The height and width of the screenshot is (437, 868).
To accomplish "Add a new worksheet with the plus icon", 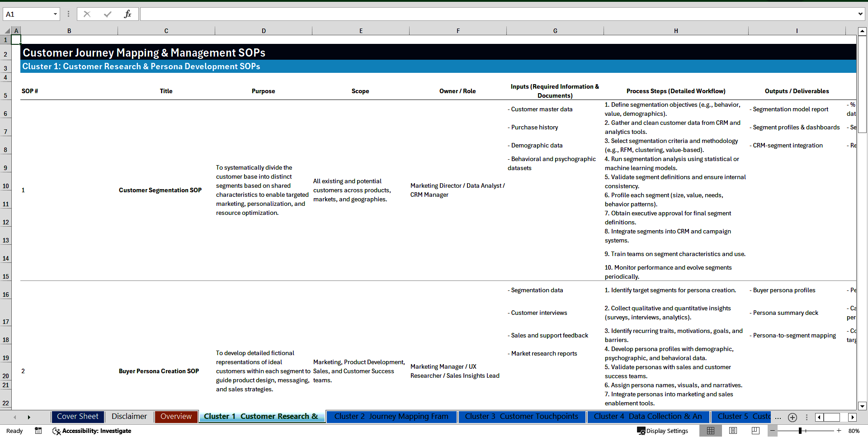I will click(x=792, y=417).
